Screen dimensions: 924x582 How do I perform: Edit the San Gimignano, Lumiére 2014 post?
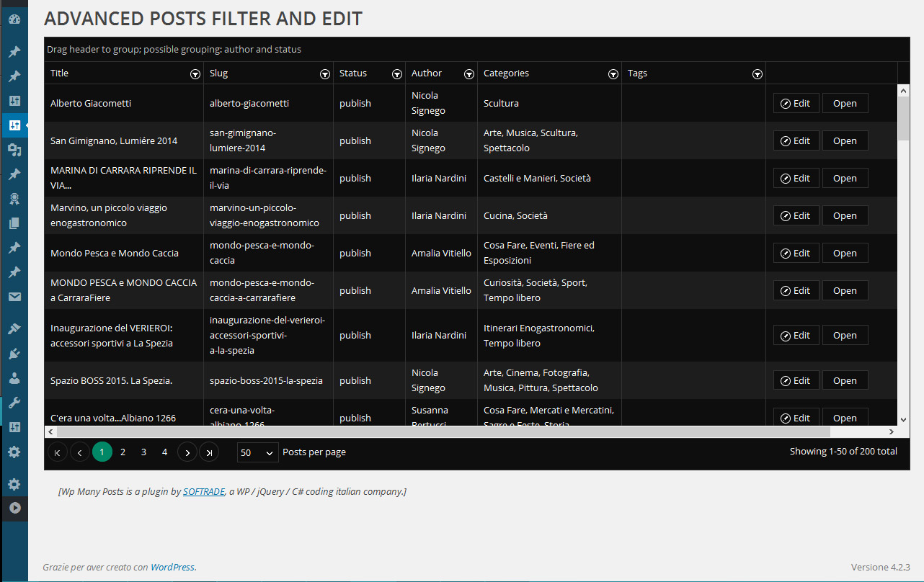point(796,140)
